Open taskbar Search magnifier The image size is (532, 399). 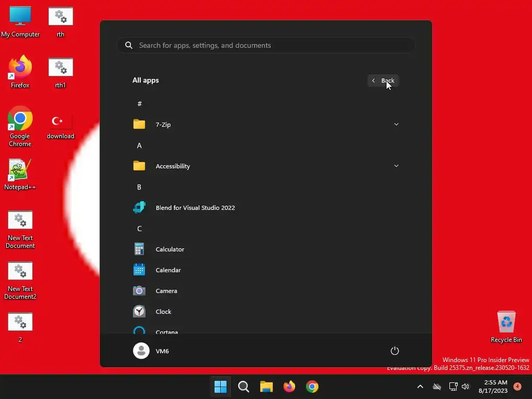point(243,387)
